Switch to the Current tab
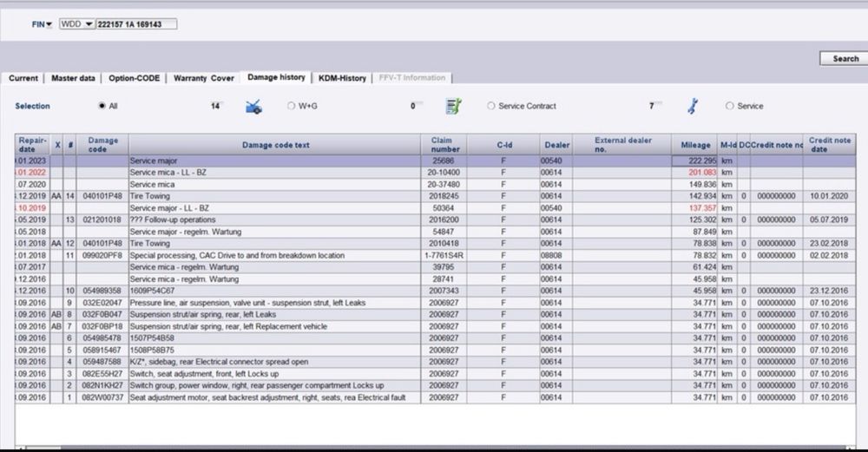This screenshot has width=868, height=452. [x=23, y=78]
